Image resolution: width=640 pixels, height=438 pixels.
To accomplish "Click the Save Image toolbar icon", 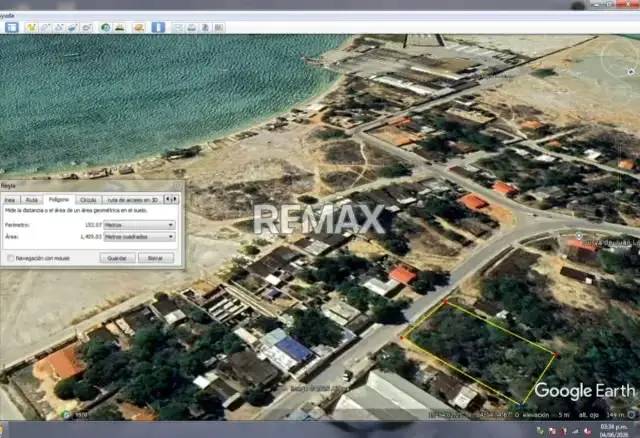I will (205, 27).
